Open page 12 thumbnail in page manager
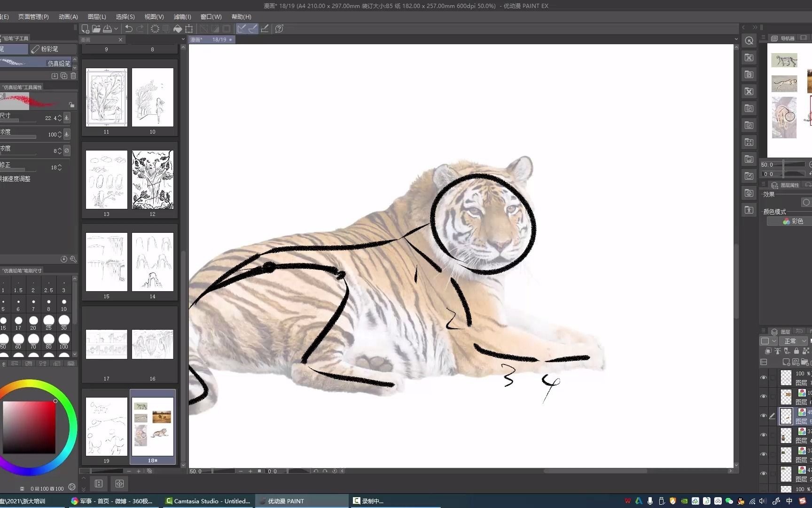 [153, 180]
